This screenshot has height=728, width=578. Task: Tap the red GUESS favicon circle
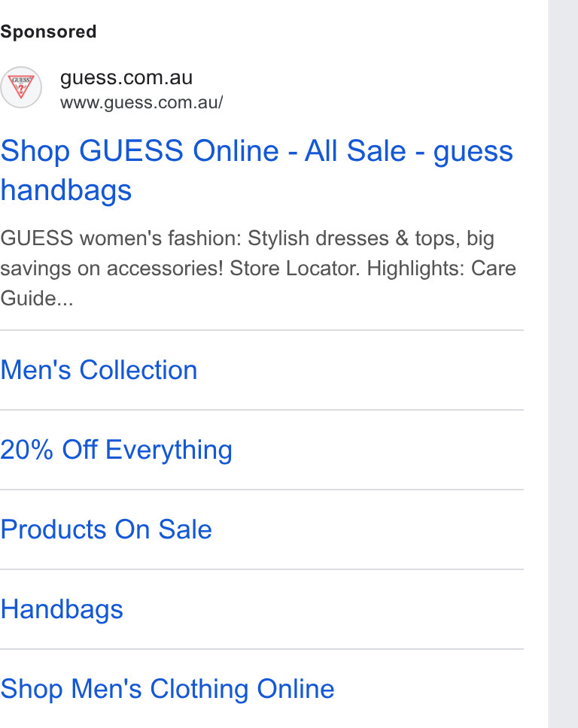tap(21, 87)
